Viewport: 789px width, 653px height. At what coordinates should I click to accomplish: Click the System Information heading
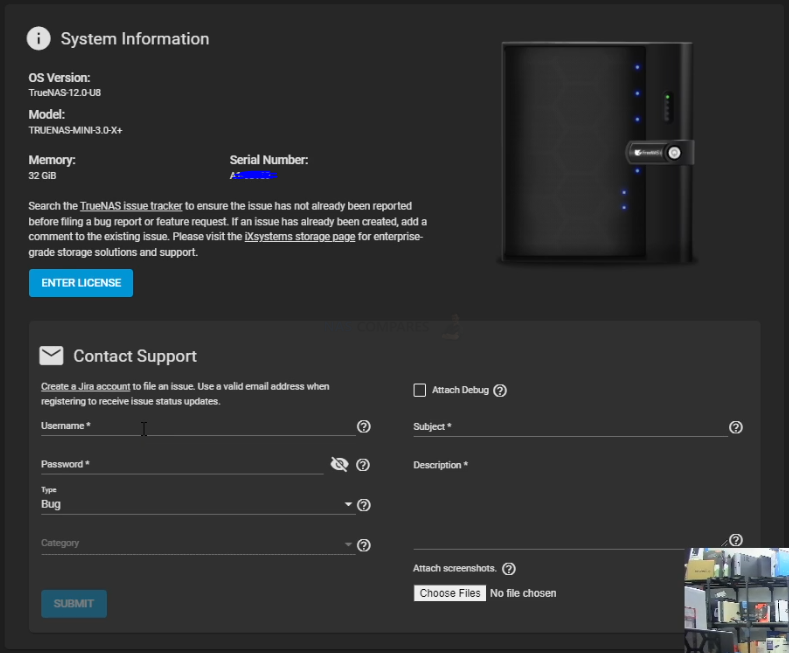135,39
